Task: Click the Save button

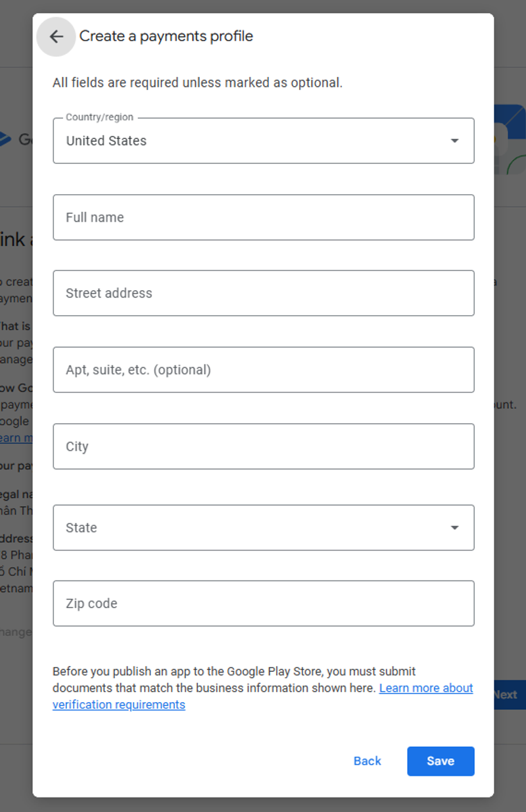Action: [x=441, y=761]
